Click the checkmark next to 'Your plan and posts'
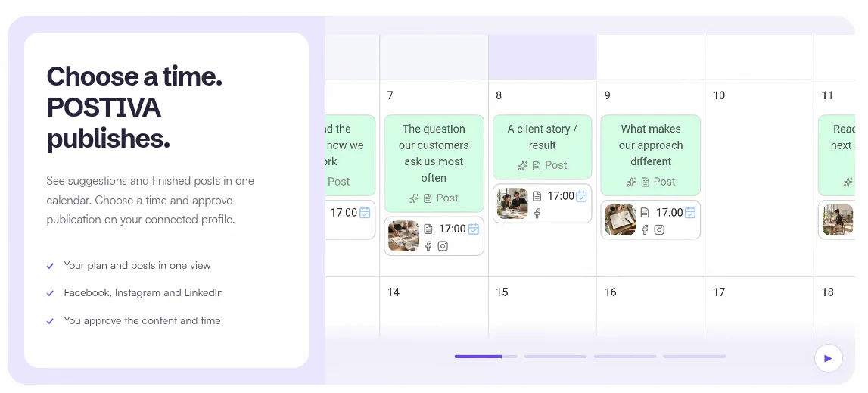This screenshot has width=868, height=393. 50,266
